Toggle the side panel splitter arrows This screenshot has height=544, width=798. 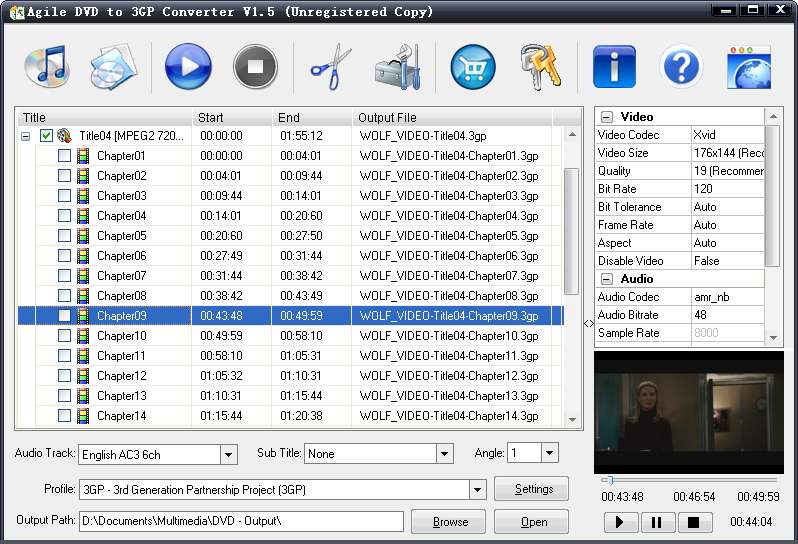point(589,324)
